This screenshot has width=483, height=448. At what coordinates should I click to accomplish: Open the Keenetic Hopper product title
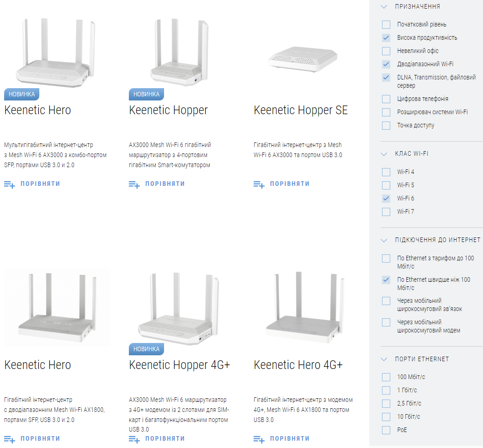[168, 110]
